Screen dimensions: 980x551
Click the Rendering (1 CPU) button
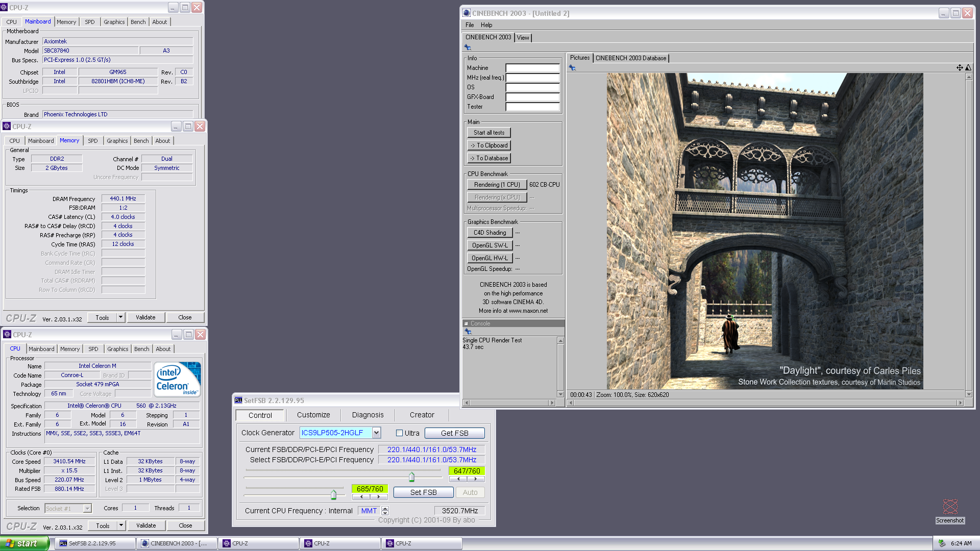tap(497, 185)
